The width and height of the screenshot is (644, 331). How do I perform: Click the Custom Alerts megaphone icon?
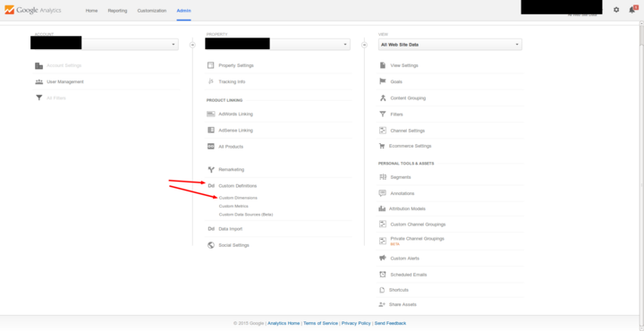[383, 259]
